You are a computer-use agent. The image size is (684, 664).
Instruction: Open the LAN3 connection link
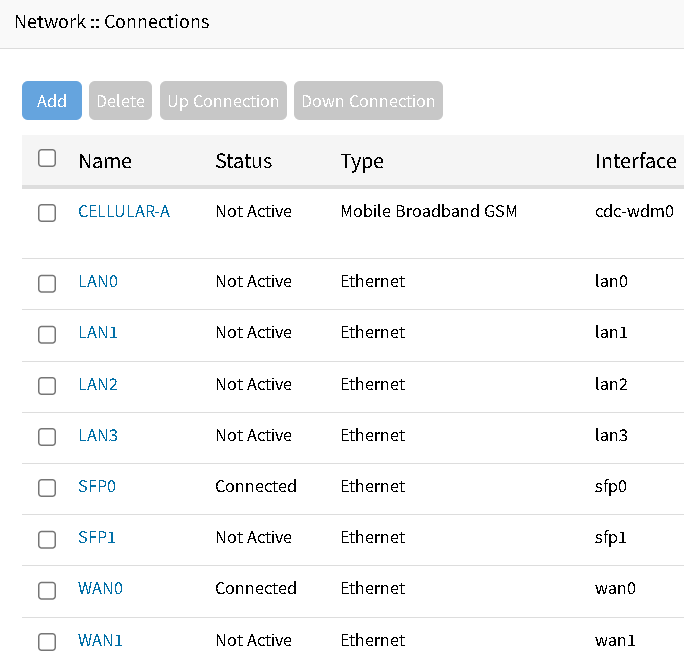click(x=98, y=435)
